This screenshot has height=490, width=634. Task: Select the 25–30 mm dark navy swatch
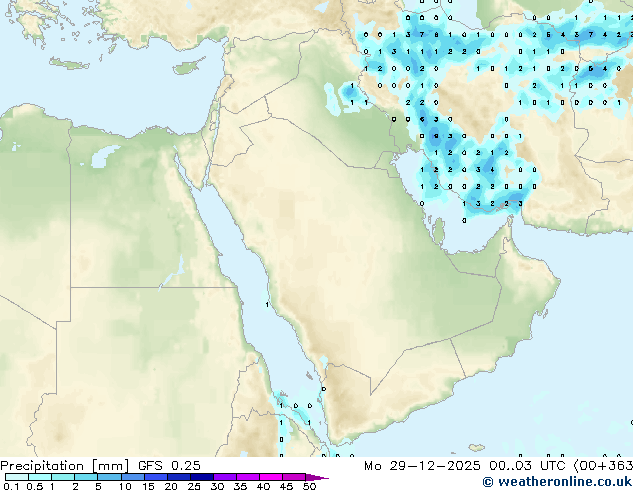pyautogui.click(x=201, y=477)
